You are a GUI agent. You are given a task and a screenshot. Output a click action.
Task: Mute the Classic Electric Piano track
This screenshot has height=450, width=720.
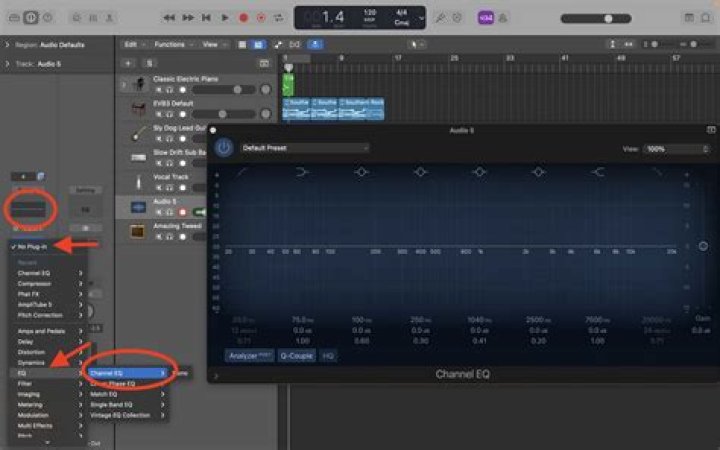tap(159, 90)
